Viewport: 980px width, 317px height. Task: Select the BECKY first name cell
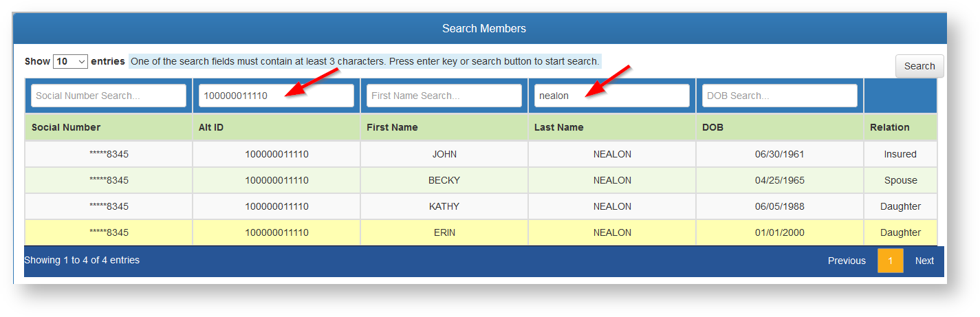click(x=444, y=180)
